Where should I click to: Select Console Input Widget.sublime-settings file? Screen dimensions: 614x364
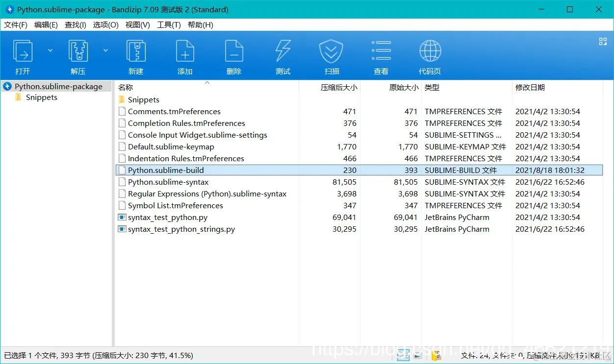(x=198, y=135)
